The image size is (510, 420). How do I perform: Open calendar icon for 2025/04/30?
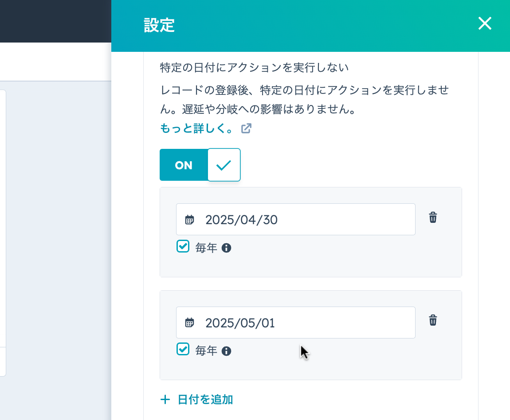(190, 220)
